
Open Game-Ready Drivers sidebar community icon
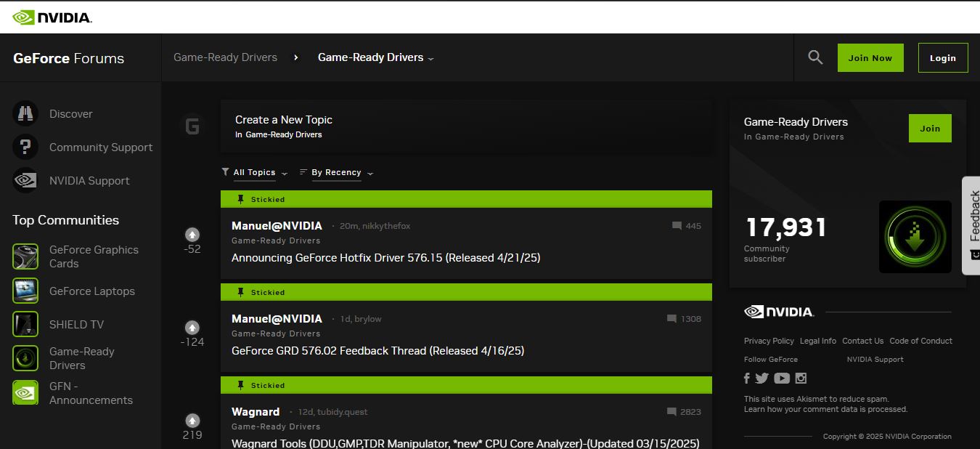point(25,358)
